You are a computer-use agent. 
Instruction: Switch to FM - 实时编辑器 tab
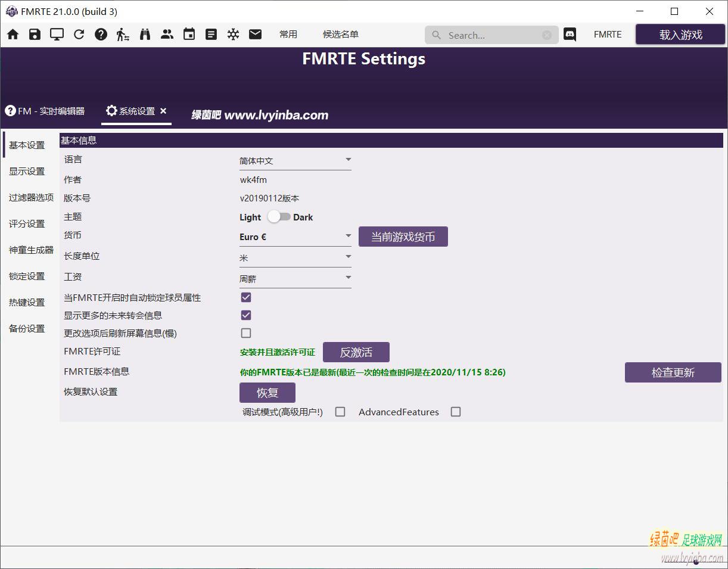(45, 111)
